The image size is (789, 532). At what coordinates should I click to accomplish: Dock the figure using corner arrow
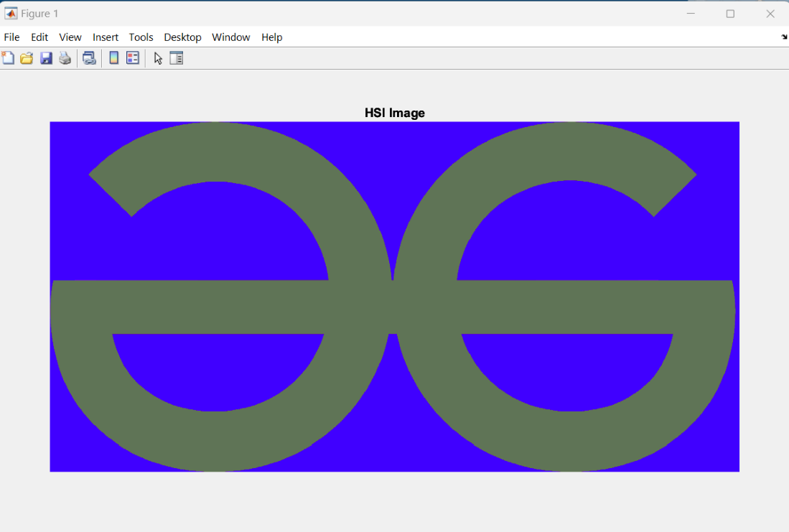point(784,37)
